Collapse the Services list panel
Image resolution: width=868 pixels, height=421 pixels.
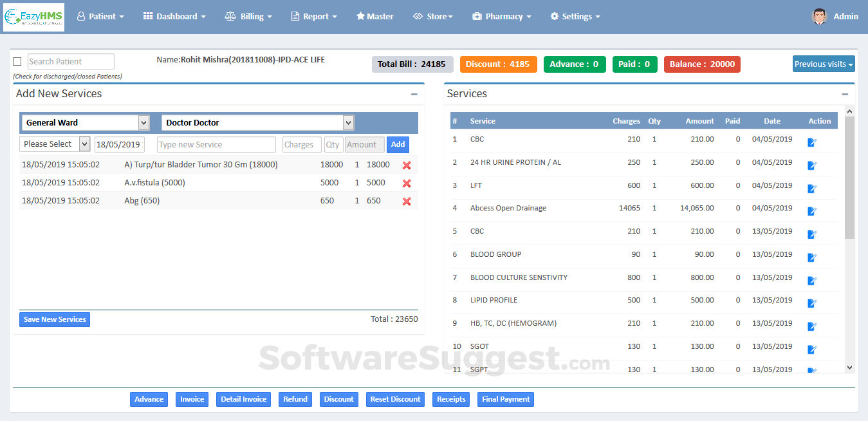pyautogui.click(x=845, y=94)
